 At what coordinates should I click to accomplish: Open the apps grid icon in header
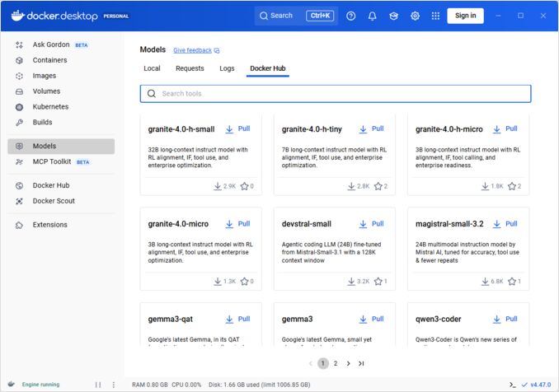point(435,16)
